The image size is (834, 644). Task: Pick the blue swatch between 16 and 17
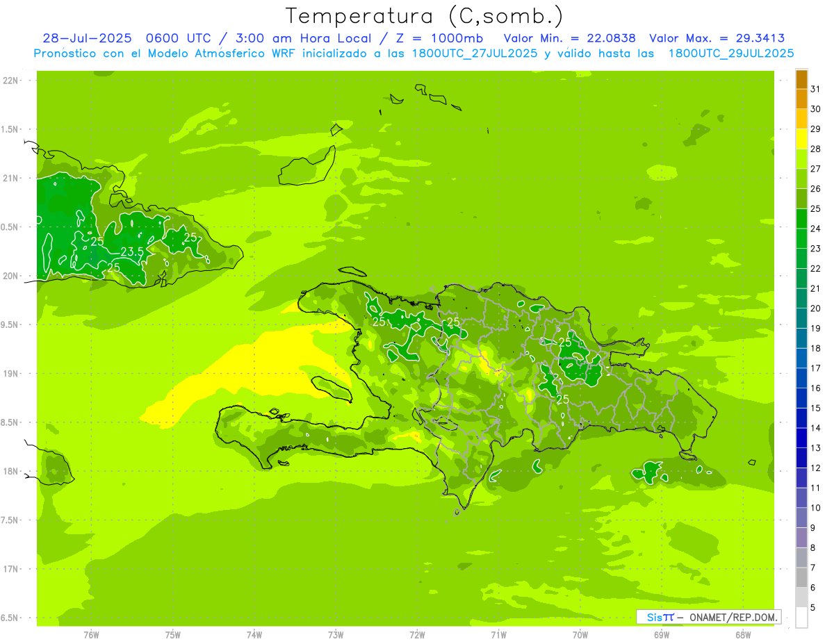click(801, 379)
